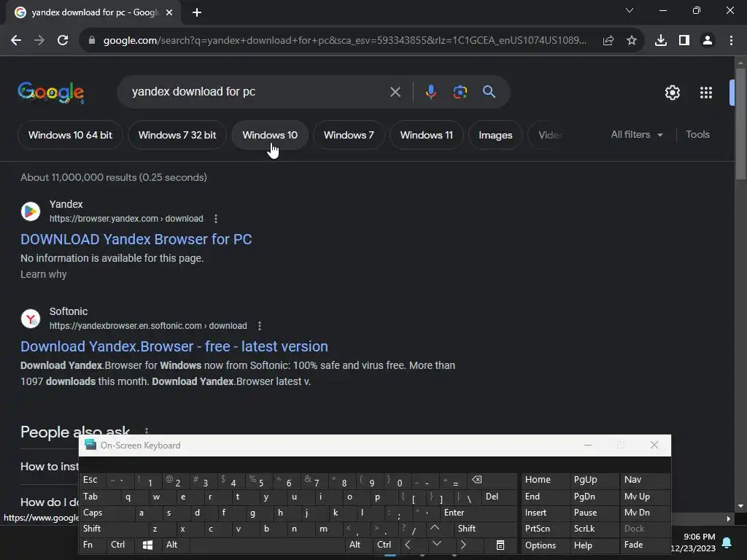Switch to Images results
This screenshot has width=747, height=560.
pos(495,135)
